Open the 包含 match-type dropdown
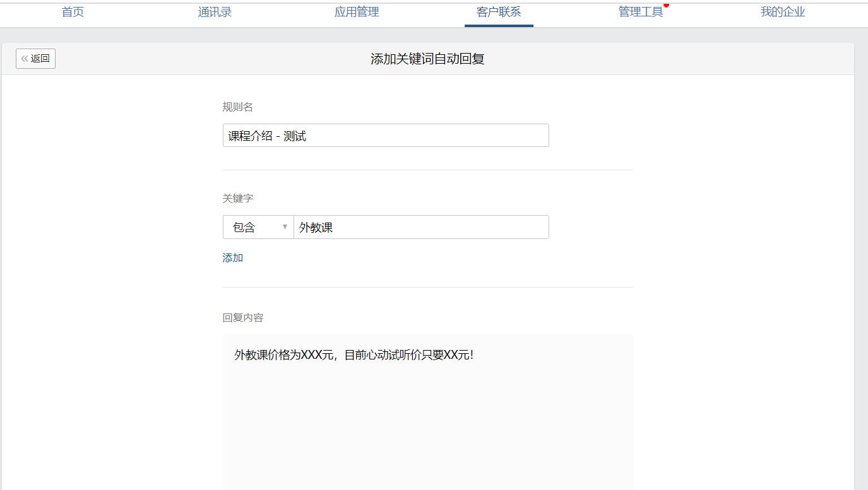This screenshot has height=490, width=868. [x=258, y=227]
